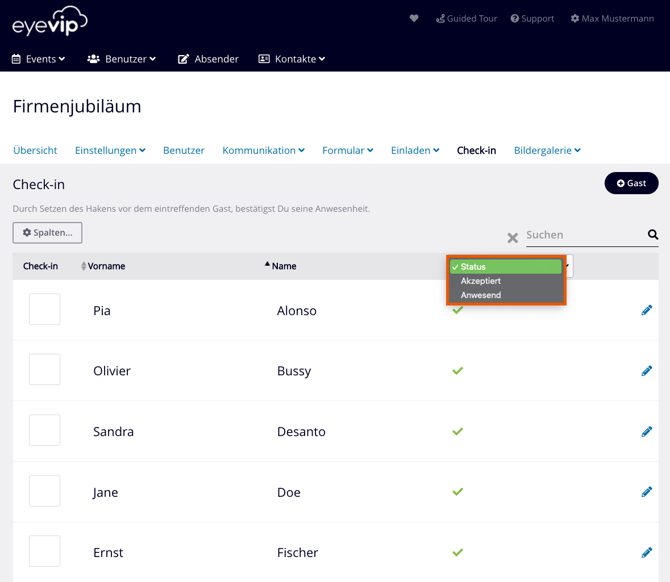Clear search with the X icon
This screenshot has width=670, height=582.
(x=513, y=238)
